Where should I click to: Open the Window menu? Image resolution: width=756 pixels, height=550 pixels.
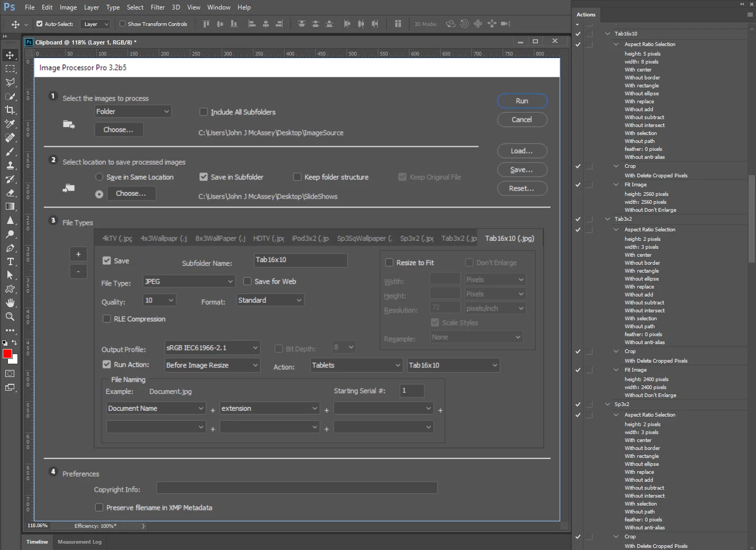coord(218,7)
